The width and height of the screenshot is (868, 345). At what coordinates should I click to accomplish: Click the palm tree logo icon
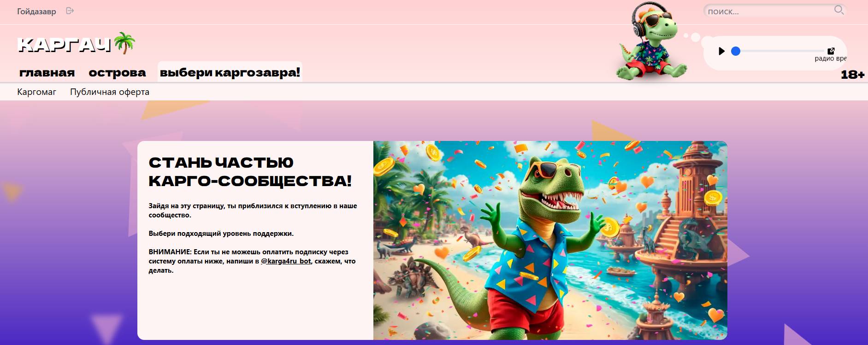click(x=124, y=43)
